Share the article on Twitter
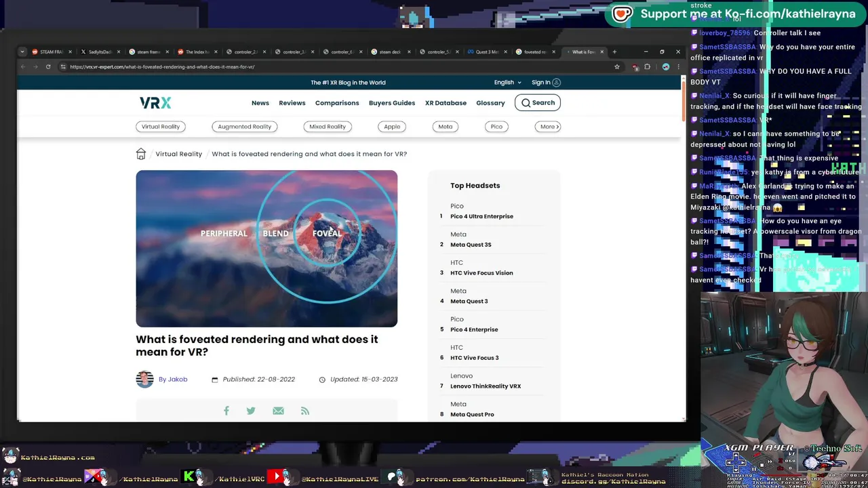 coord(251,411)
